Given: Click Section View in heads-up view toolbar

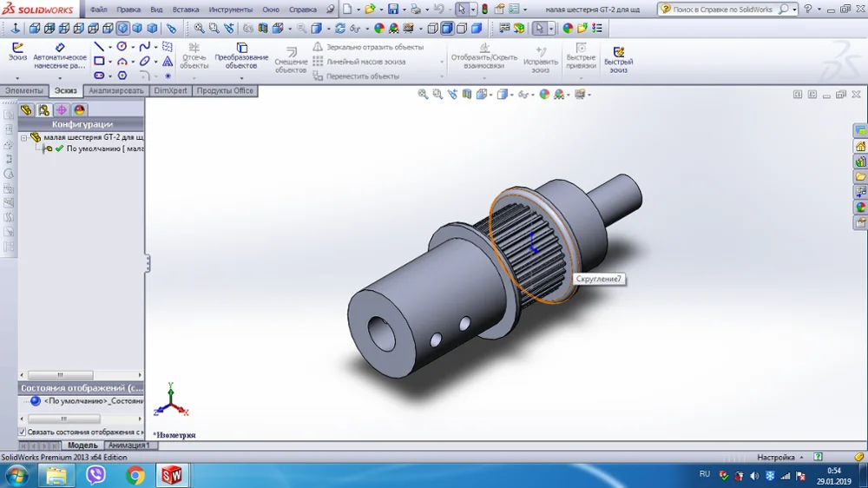Looking at the screenshot, I should (x=467, y=95).
